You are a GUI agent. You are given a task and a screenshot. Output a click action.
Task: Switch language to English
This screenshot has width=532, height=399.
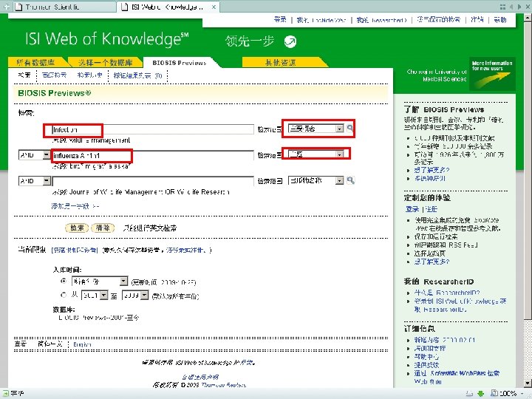[x=83, y=344]
